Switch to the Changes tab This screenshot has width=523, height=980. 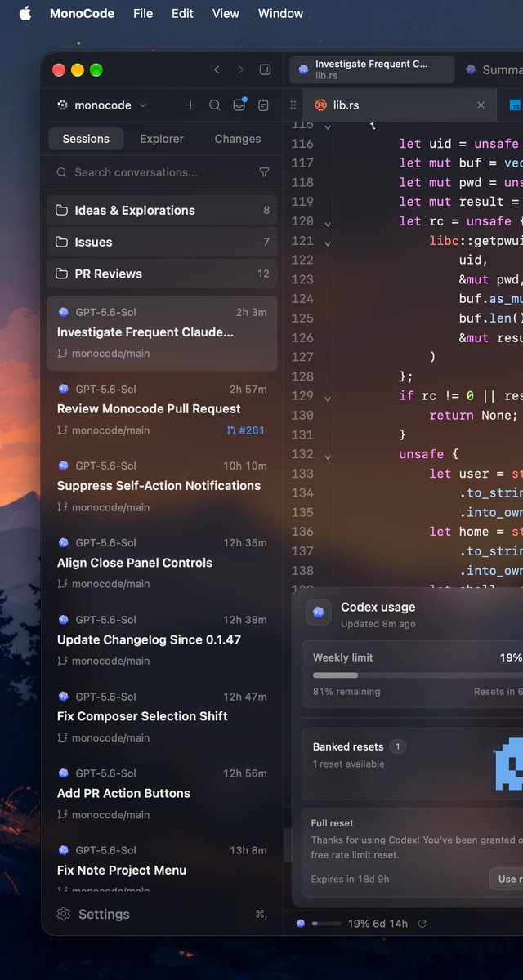coord(238,139)
